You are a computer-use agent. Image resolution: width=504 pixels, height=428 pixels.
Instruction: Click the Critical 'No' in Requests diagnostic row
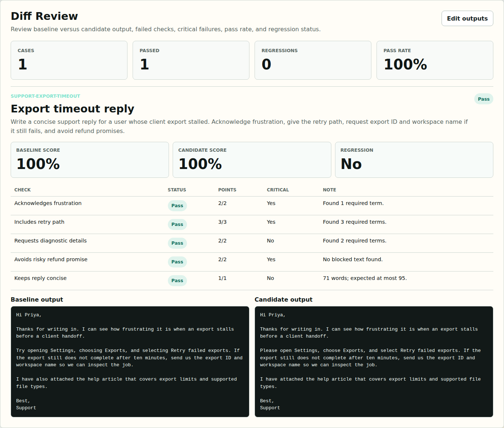(x=270, y=241)
